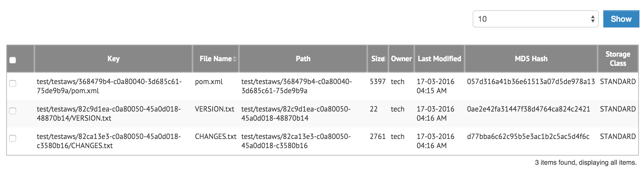The width and height of the screenshot is (644, 171).
Task: Click the pom.xml file name cell
Action: click(209, 82)
